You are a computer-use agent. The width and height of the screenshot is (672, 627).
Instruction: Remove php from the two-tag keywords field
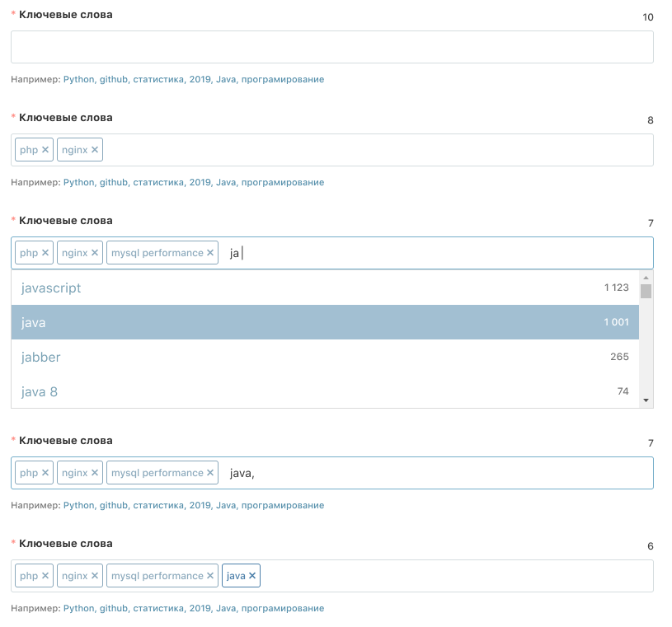point(45,150)
